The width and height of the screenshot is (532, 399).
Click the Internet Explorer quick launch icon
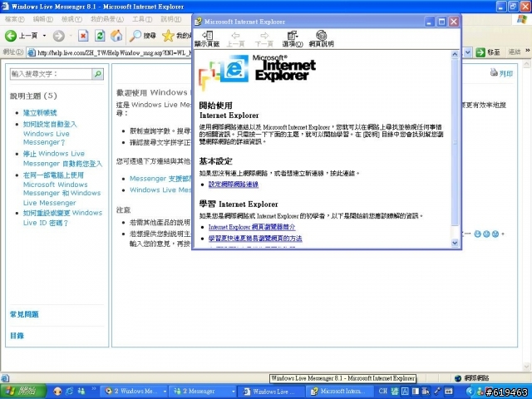click(x=70, y=392)
